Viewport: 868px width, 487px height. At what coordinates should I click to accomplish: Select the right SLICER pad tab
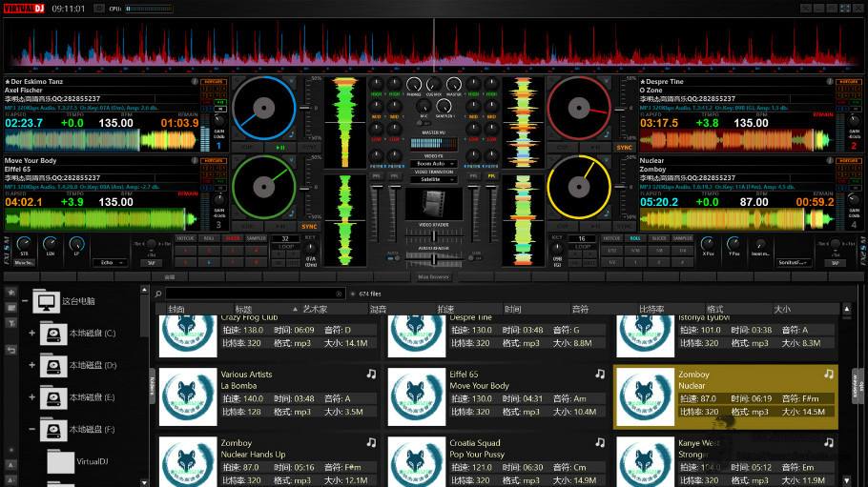tap(659, 238)
